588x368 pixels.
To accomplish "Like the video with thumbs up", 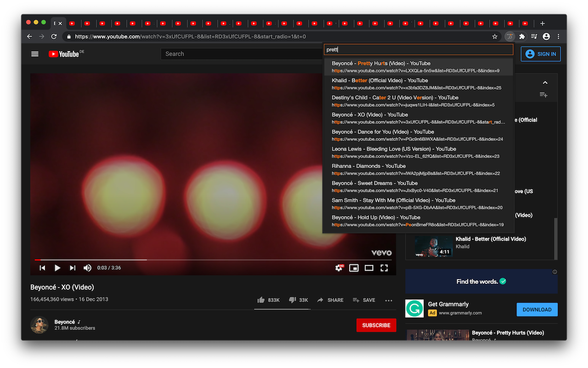I will tap(269, 300).
